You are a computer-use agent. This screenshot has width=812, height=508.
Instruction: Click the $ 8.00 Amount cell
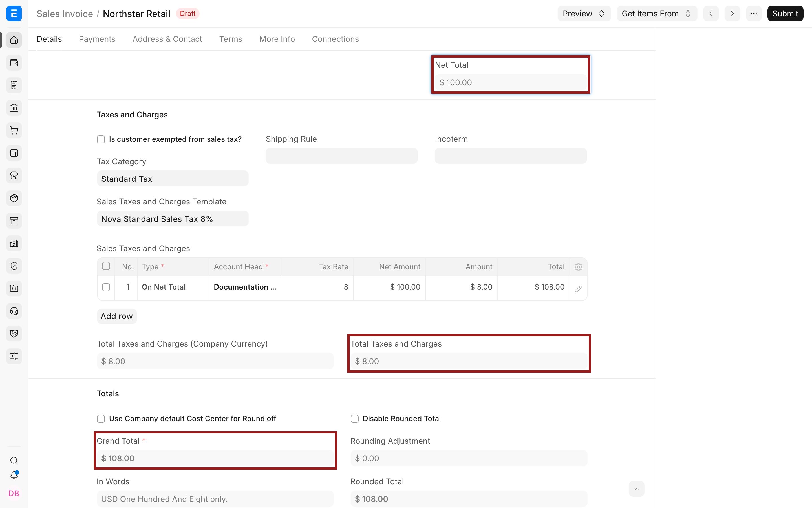tap(461, 287)
